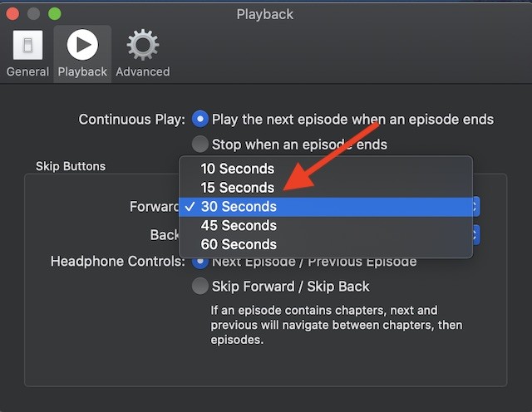Select Stop when an episode ends

pos(199,144)
